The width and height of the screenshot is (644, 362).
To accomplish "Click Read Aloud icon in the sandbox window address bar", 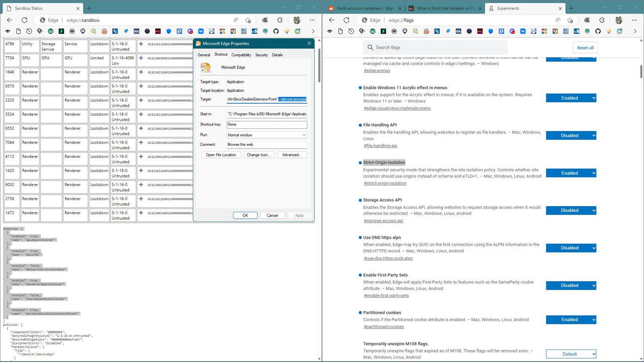I will pos(236,20).
